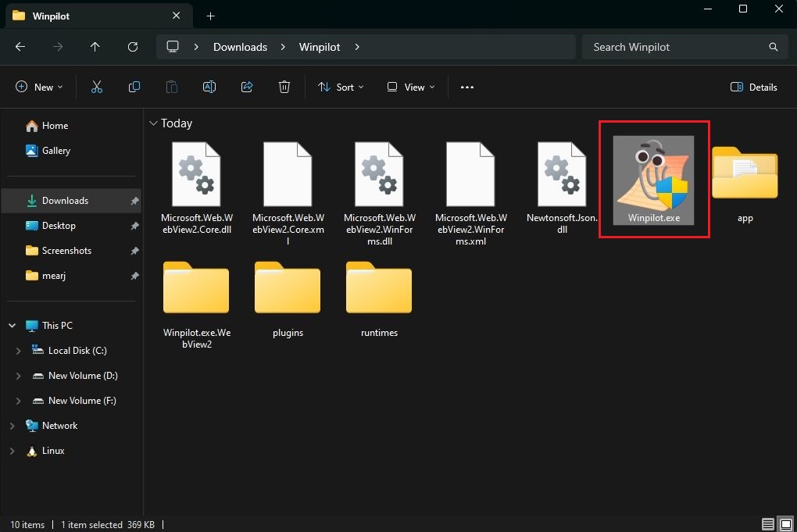Click Downloads in the address breadcrumb
The width and height of the screenshot is (797, 532).
[x=241, y=47]
